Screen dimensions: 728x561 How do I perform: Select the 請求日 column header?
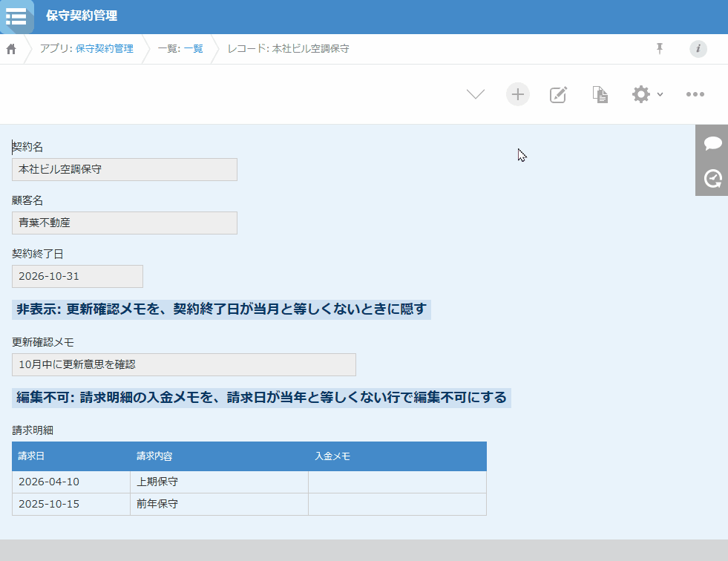point(71,456)
